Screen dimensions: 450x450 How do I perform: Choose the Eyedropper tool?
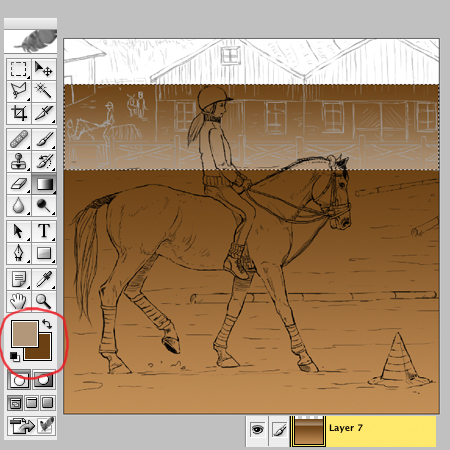44,279
